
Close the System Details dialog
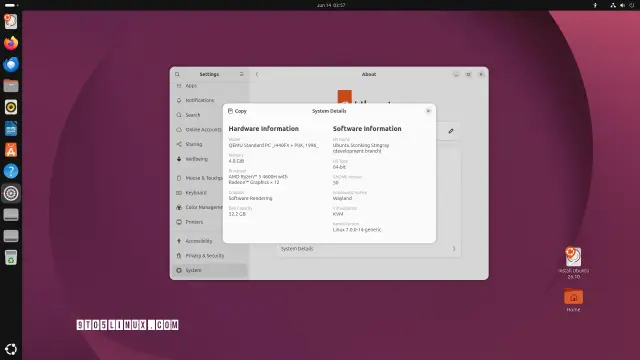pos(428,111)
